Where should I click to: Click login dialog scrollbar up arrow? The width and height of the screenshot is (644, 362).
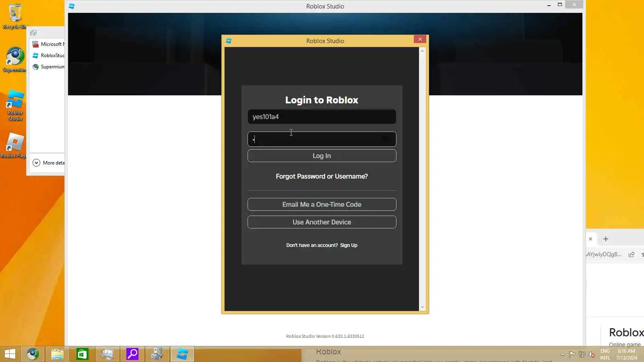(x=422, y=51)
